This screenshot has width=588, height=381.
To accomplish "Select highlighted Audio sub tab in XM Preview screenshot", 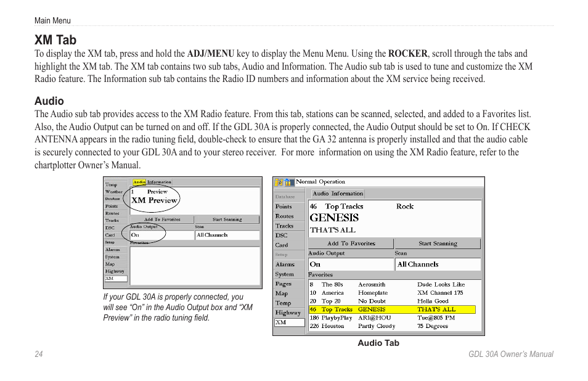I will [139, 182].
